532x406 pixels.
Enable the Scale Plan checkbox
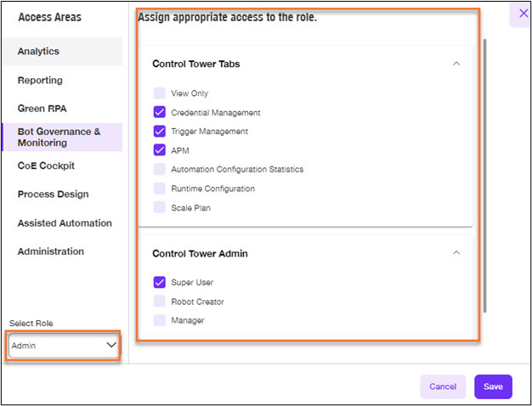coord(160,207)
